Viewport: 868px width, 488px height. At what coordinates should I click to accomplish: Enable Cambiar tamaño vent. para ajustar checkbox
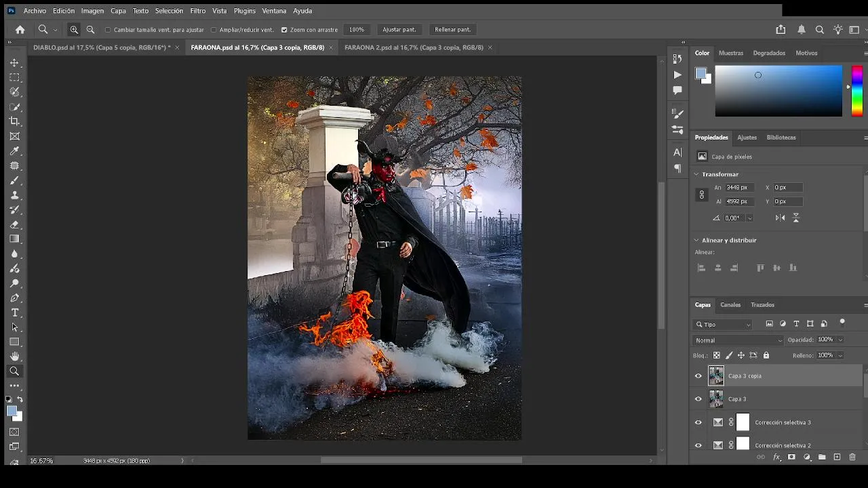point(108,30)
